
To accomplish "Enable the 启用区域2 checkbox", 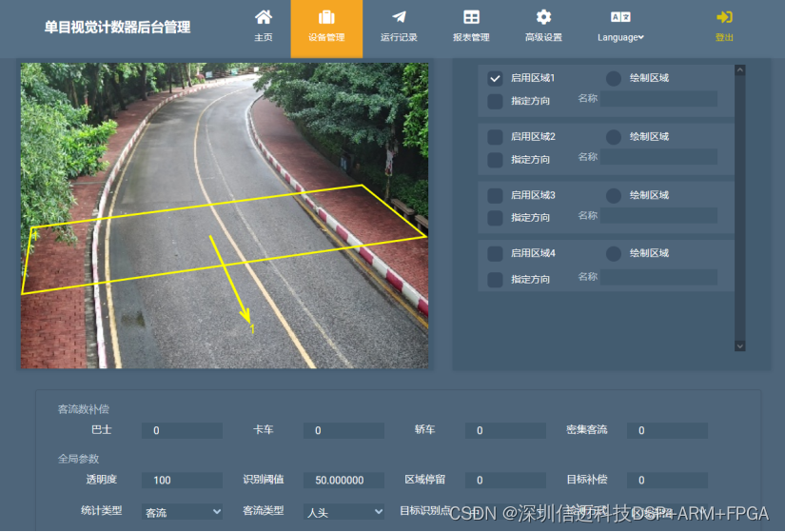I will click(x=495, y=137).
